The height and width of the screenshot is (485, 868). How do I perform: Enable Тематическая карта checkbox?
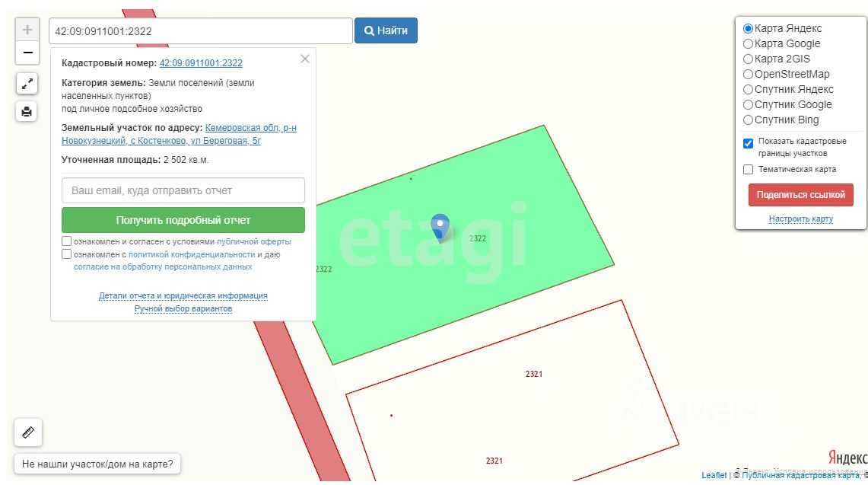coord(748,170)
